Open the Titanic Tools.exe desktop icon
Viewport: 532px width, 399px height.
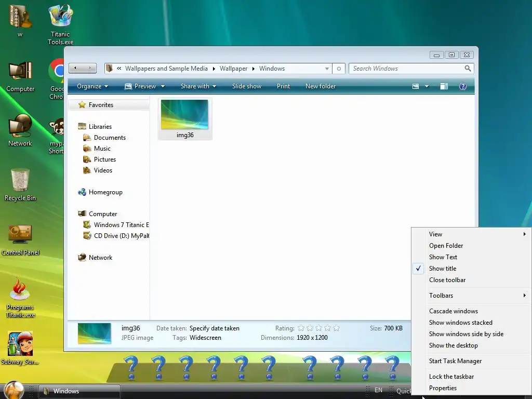[x=60, y=24]
